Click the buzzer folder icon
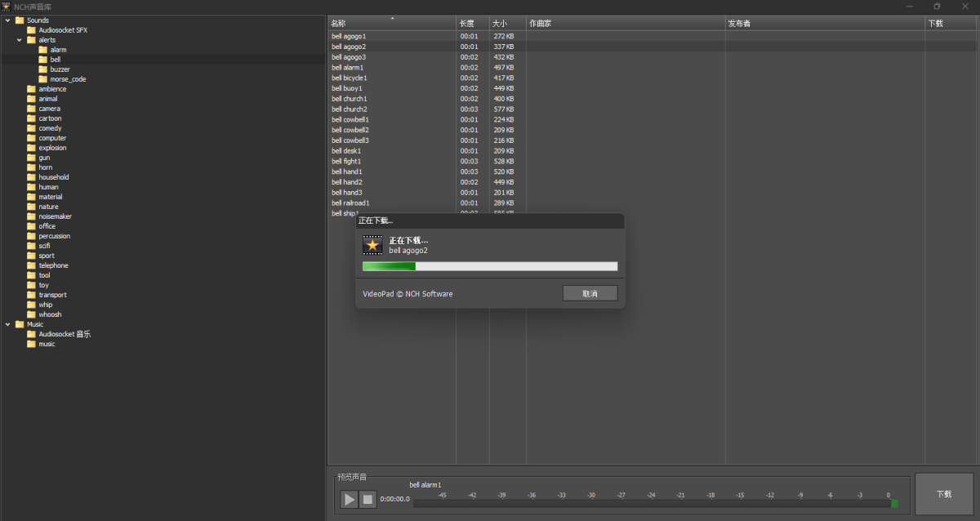Viewport: 980px width, 521px height. (x=43, y=69)
